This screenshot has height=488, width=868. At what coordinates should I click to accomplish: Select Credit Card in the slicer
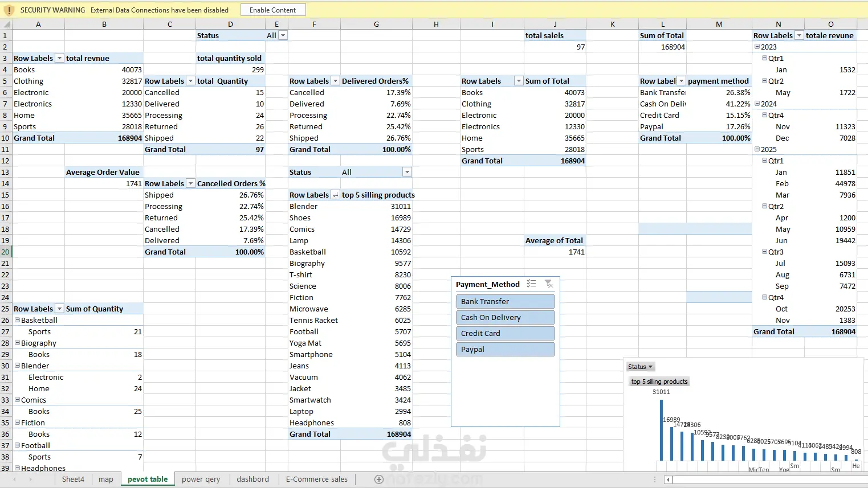coord(505,333)
